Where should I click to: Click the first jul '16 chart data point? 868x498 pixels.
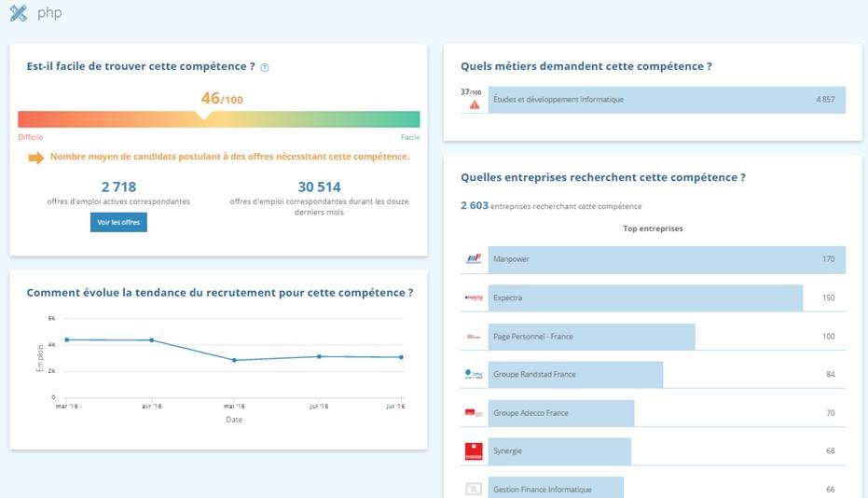tap(319, 357)
